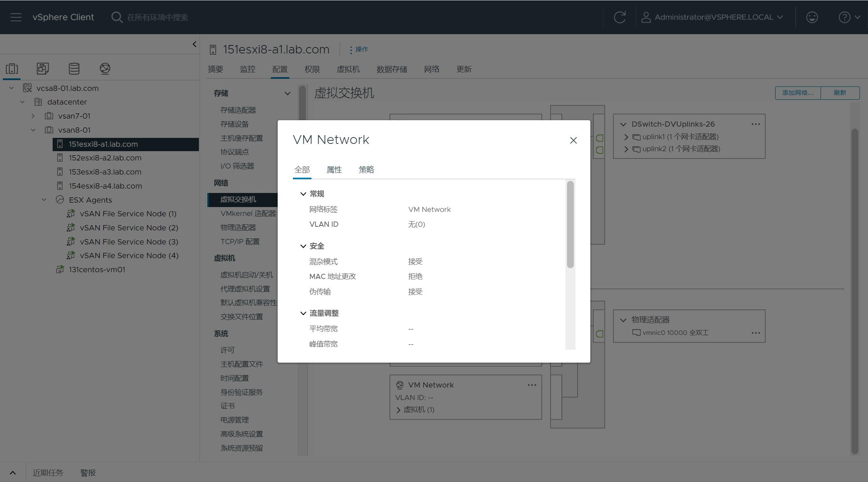Open the 近期任务 bottom tab
The width and height of the screenshot is (868, 482).
click(x=48, y=473)
